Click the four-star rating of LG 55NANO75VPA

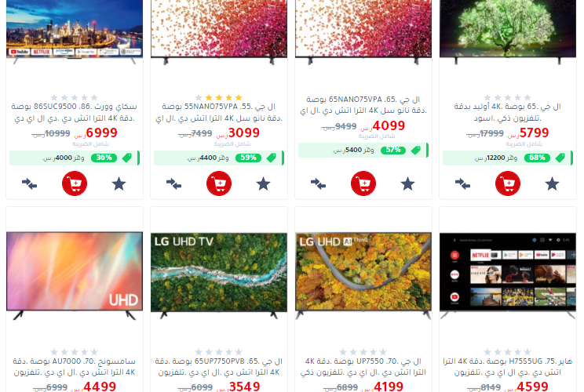[x=219, y=97]
